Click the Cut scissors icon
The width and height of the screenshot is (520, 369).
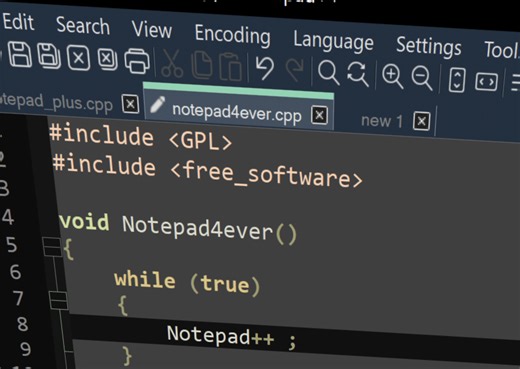171,63
